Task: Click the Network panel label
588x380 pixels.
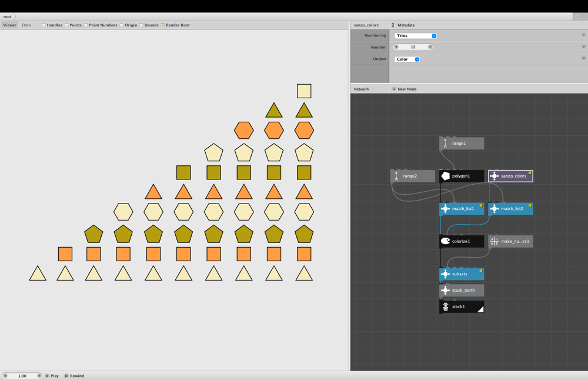Action: tap(362, 89)
